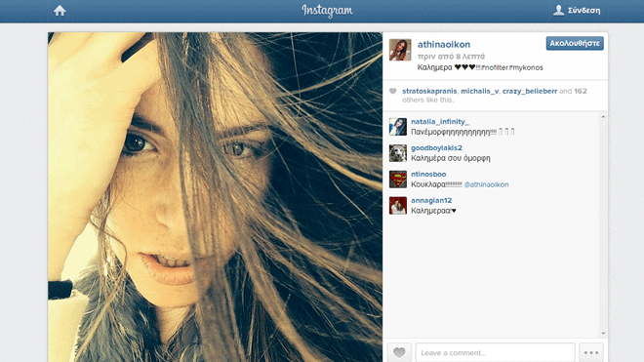Open goodboylakis2 commenter avatar
Image resolution: width=644 pixels, height=362 pixels.
click(x=398, y=153)
